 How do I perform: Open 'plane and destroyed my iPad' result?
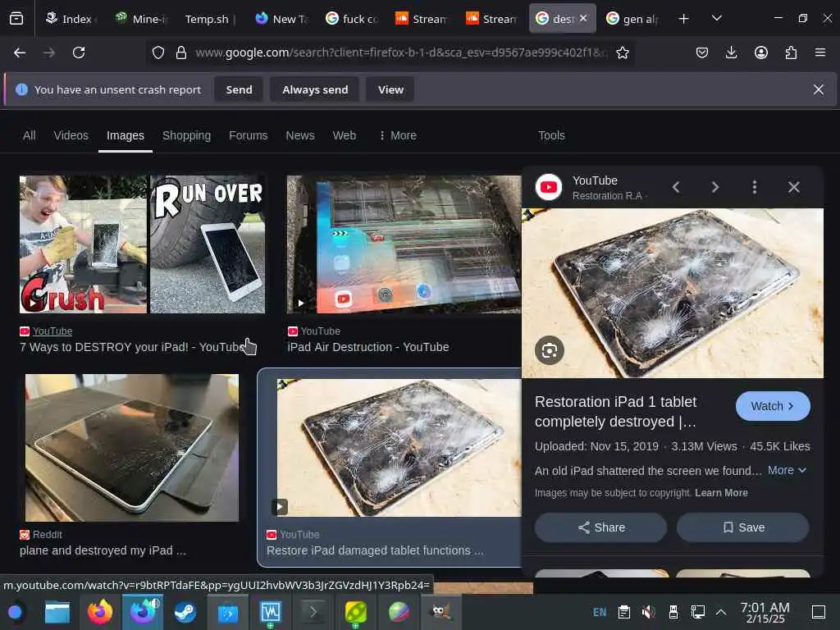click(103, 550)
